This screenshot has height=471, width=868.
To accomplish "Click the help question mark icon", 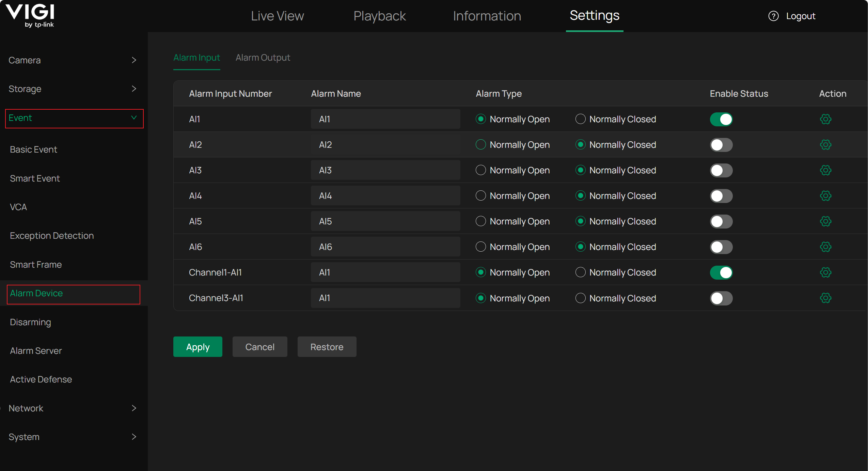I will (773, 16).
